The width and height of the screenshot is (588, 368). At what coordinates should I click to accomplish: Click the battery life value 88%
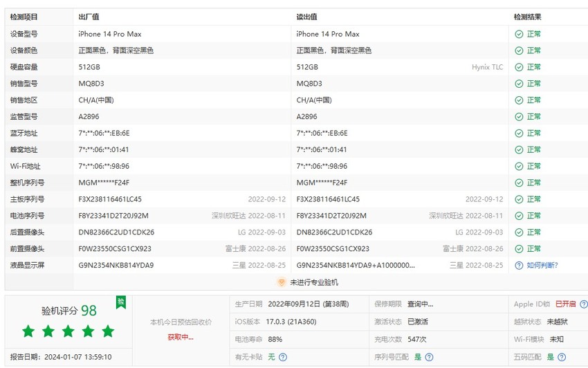pyautogui.click(x=275, y=339)
